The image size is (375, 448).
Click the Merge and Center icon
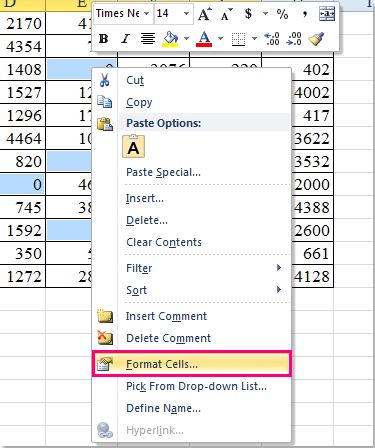point(327,14)
